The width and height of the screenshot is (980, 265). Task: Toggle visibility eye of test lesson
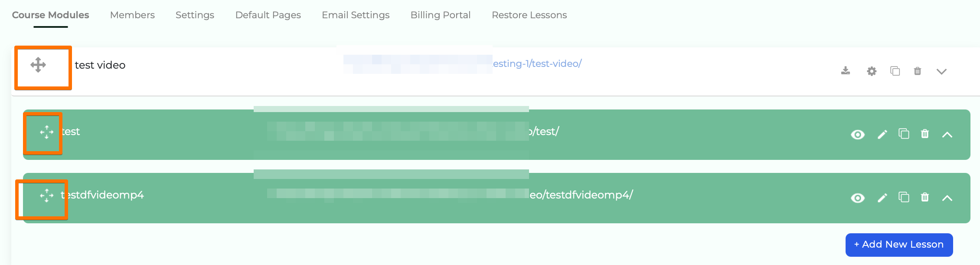858,135
